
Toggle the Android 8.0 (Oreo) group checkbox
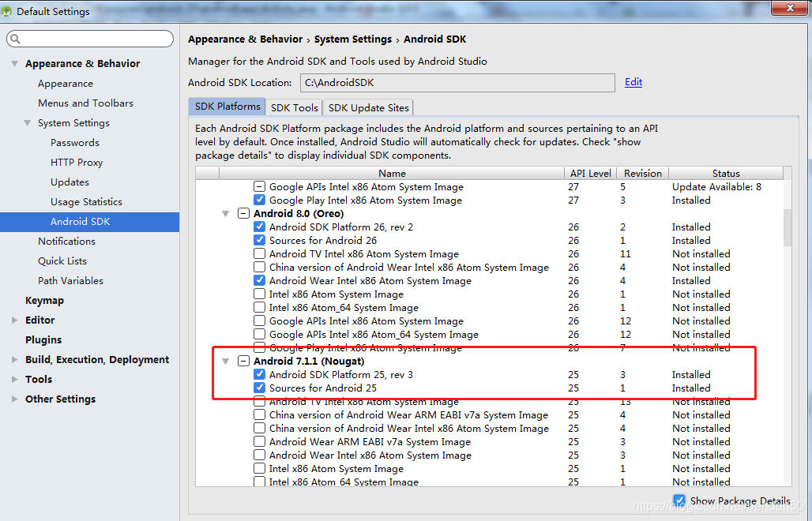243,214
